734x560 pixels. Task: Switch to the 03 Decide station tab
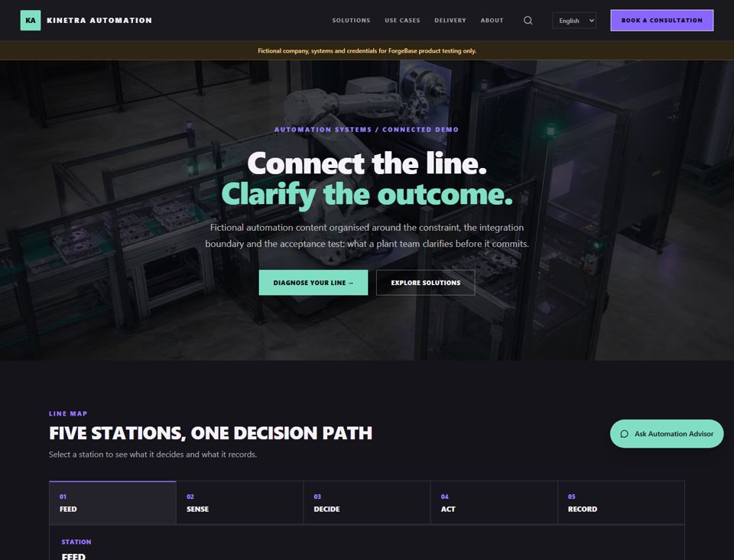367,503
